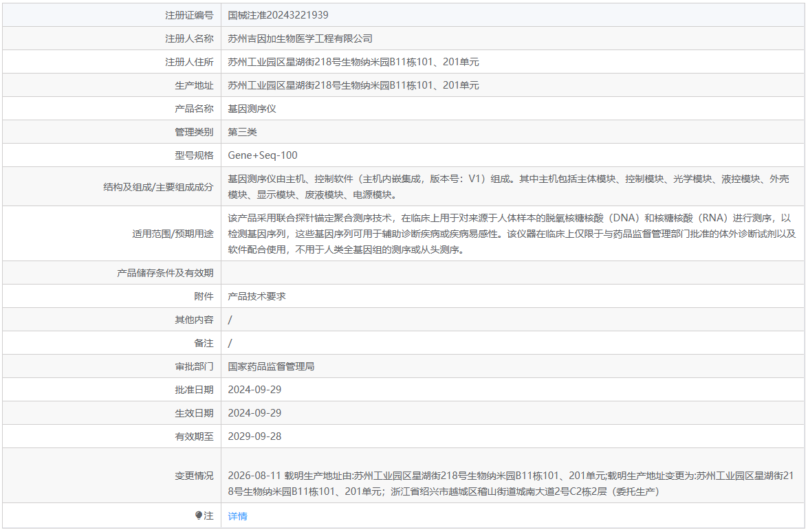Click the 有效期至 label
Screen dimensions: 808x532
coord(195,436)
